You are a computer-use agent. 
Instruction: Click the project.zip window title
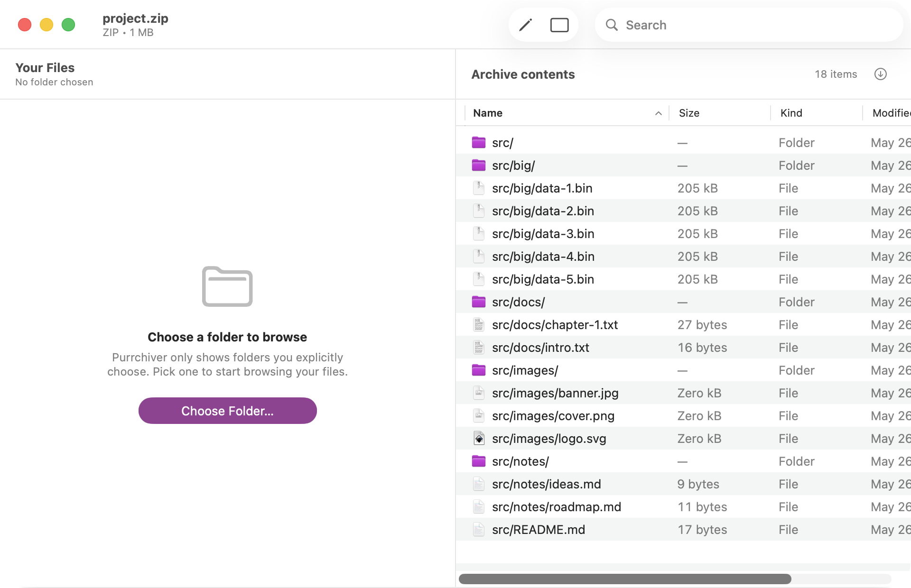tap(135, 18)
